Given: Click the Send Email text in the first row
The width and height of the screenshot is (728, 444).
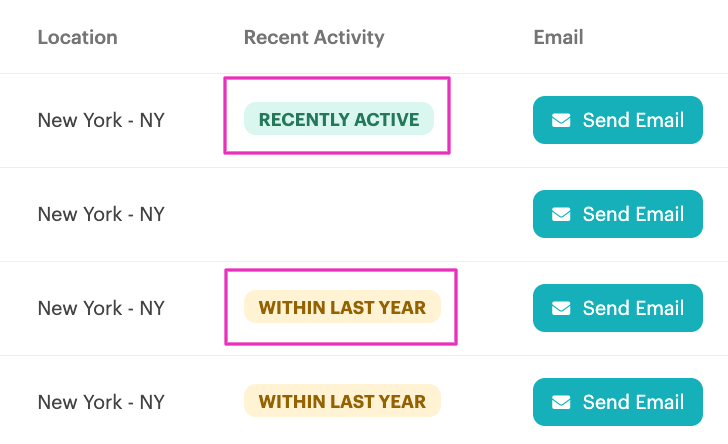Looking at the screenshot, I should coord(633,120).
